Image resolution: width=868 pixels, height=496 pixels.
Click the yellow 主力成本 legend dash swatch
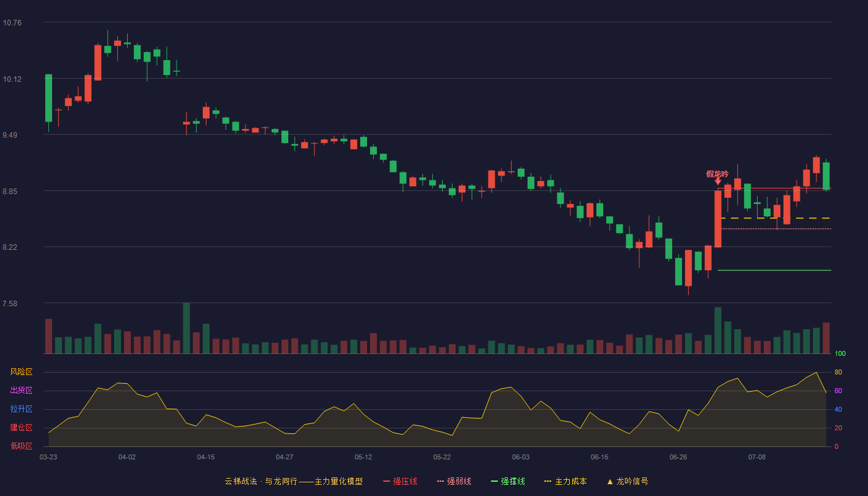(x=547, y=481)
